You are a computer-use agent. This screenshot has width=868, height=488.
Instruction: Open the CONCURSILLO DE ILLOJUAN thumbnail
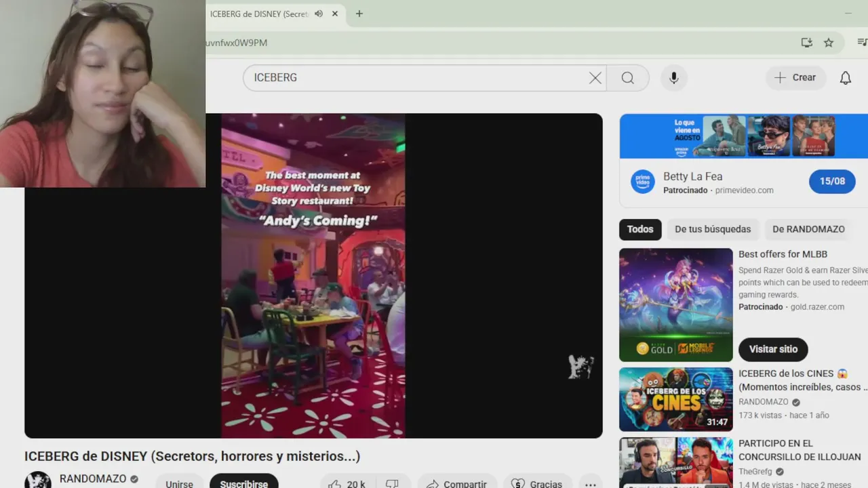pos(676,462)
